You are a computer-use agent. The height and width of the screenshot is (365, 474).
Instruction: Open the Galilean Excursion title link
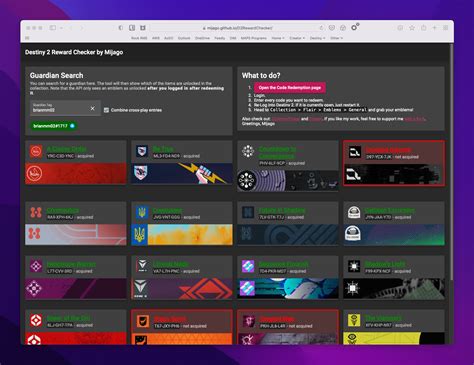click(389, 210)
